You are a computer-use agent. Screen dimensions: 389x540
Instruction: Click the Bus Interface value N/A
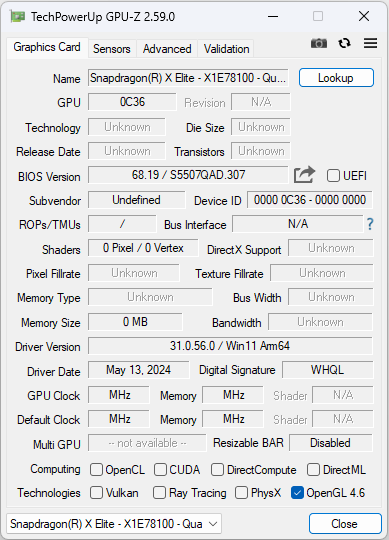coord(298,224)
